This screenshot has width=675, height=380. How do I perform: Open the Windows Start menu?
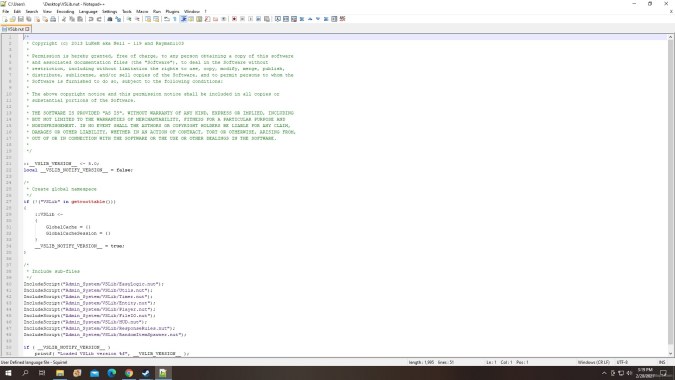(x=8, y=373)
